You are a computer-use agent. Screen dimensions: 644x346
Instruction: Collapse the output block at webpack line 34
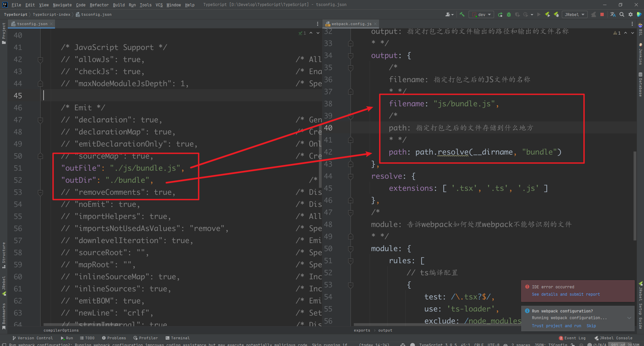tap(351, 56)
